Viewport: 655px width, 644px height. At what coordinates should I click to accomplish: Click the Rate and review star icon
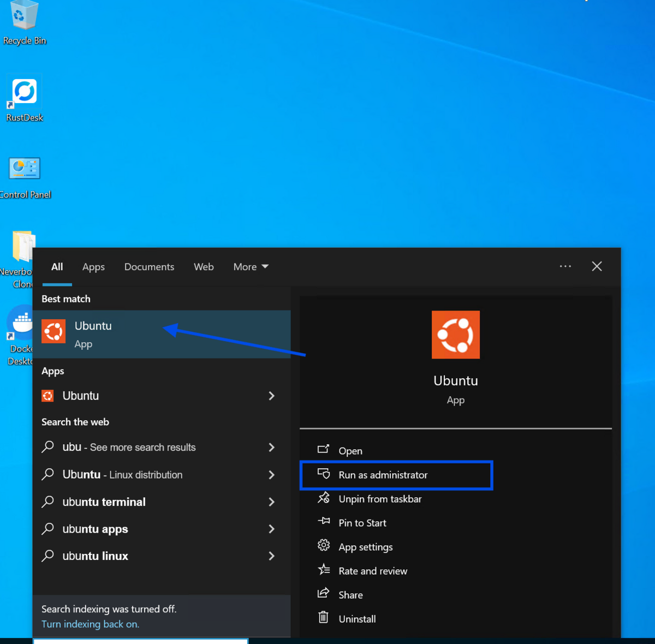click(x=324, y=570)
